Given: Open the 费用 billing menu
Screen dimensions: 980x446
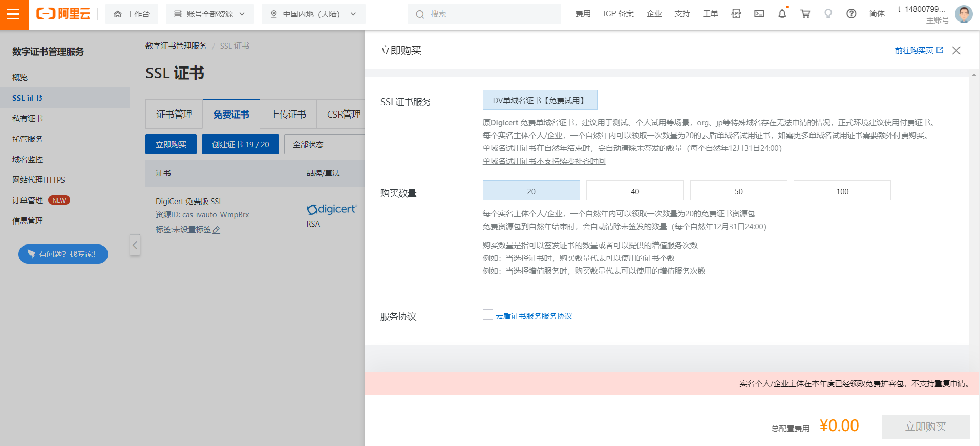Looking at the screenshot, I should (x=583, y=14).
